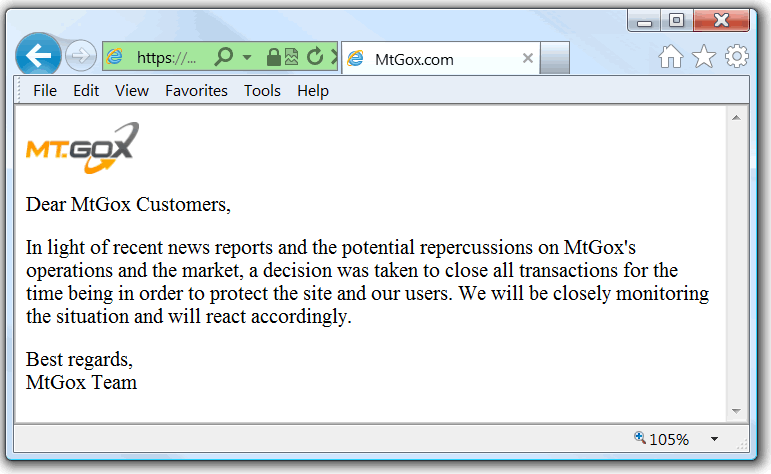Open the Help menu
Viewport: 771px width, 474px height.
(313, 90)
